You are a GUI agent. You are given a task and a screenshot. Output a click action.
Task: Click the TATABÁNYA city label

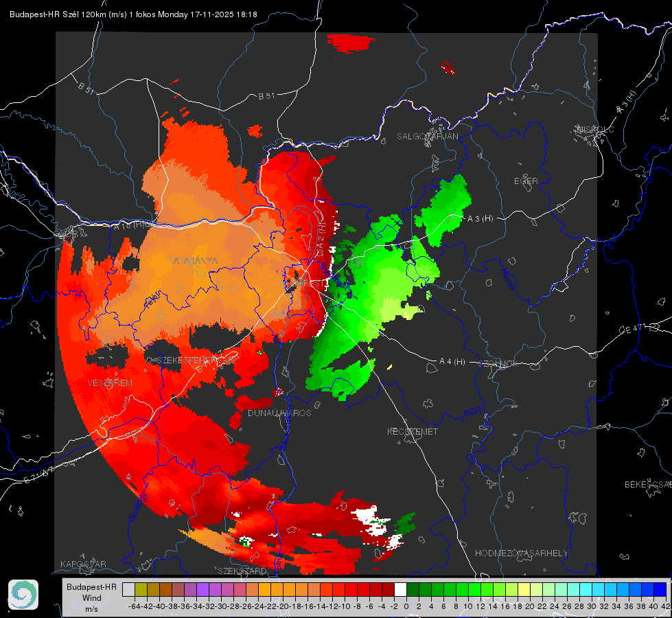point(194,260)
